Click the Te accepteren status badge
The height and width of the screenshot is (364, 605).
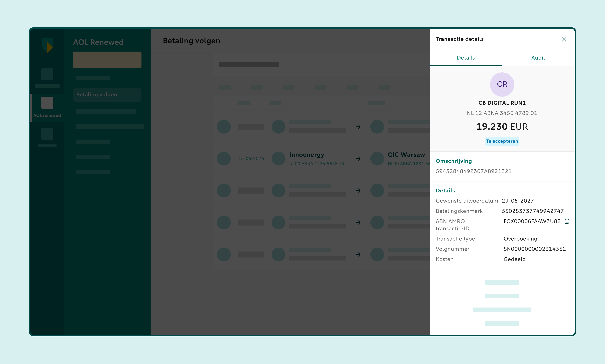tap(502, 141)
